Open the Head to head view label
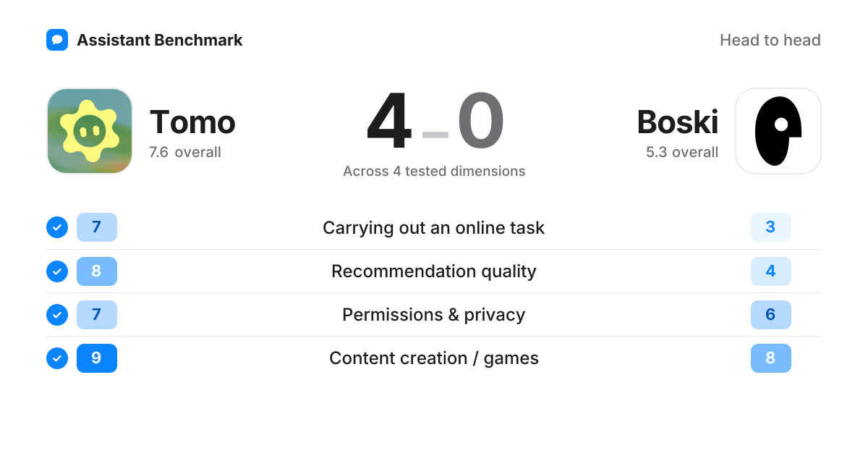 point(770,41)
